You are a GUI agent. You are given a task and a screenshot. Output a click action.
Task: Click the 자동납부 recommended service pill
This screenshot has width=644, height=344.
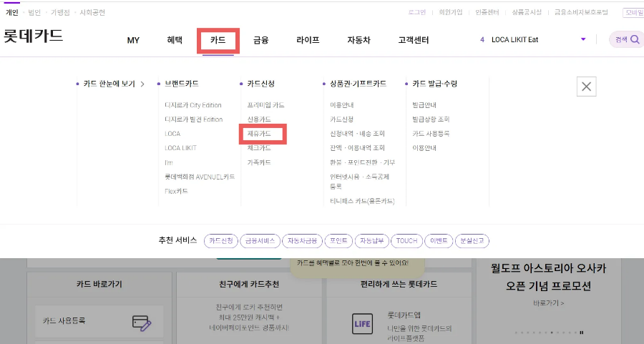(x=371, y=241)
